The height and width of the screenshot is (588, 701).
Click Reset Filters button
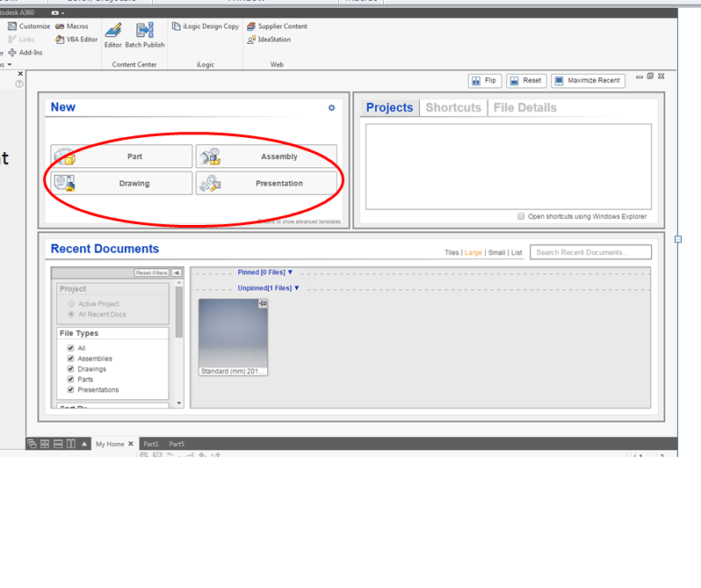[152, 272]
